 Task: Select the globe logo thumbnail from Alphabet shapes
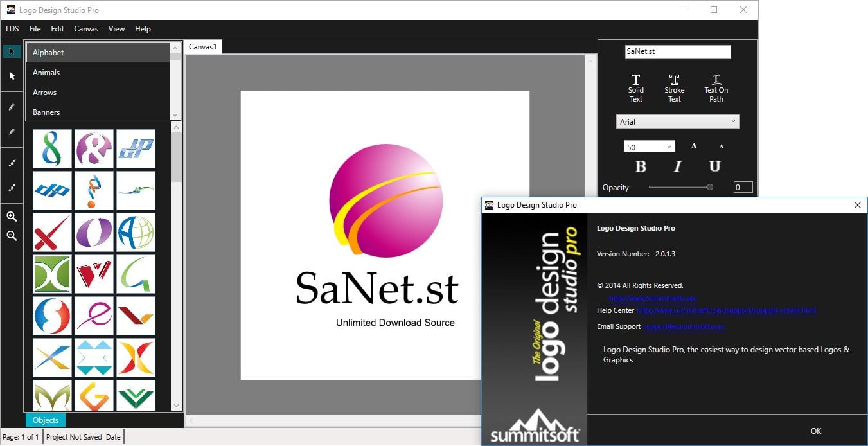tap(136, 232)
